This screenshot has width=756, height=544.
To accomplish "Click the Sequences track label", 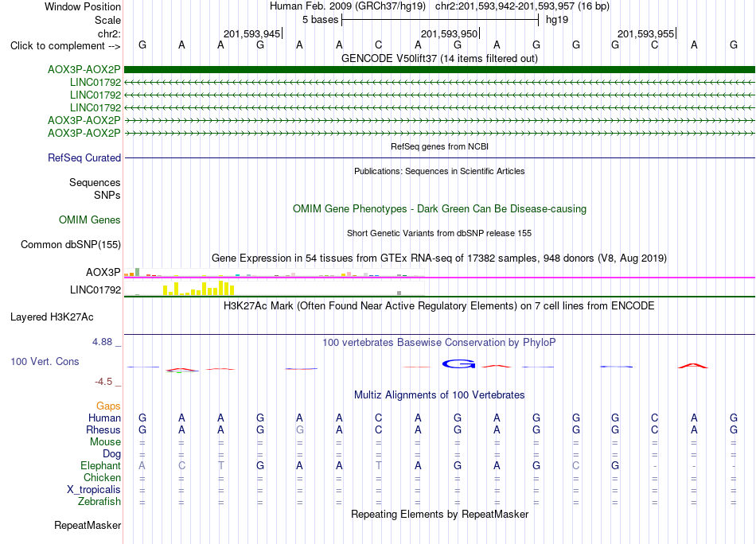I will pyautogui.click(x=95, y=183).
